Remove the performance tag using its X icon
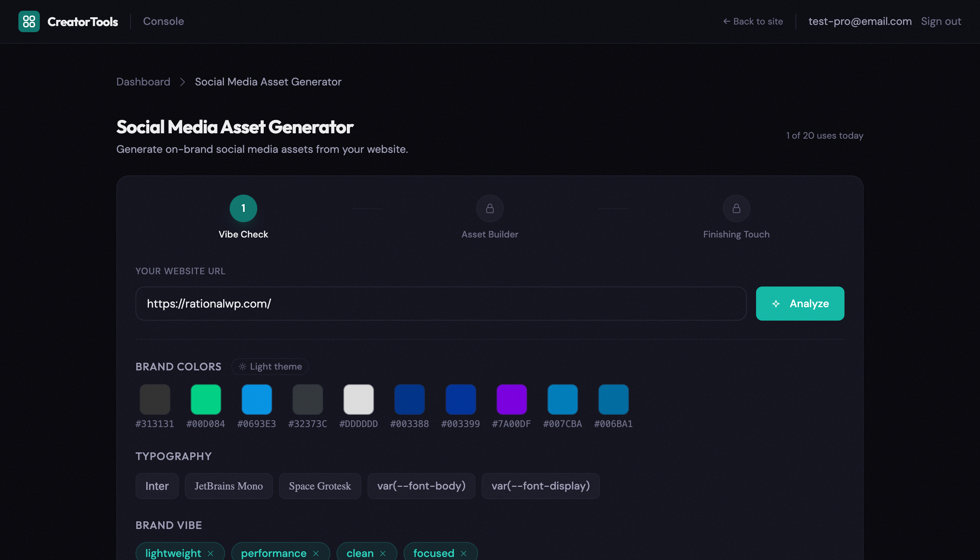 click(316, 553)
